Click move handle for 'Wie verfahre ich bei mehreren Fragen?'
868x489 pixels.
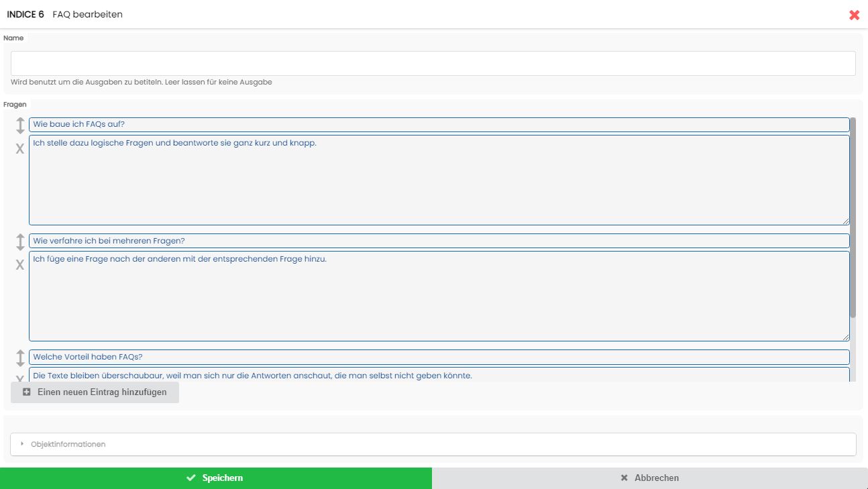tap(20, 241)
